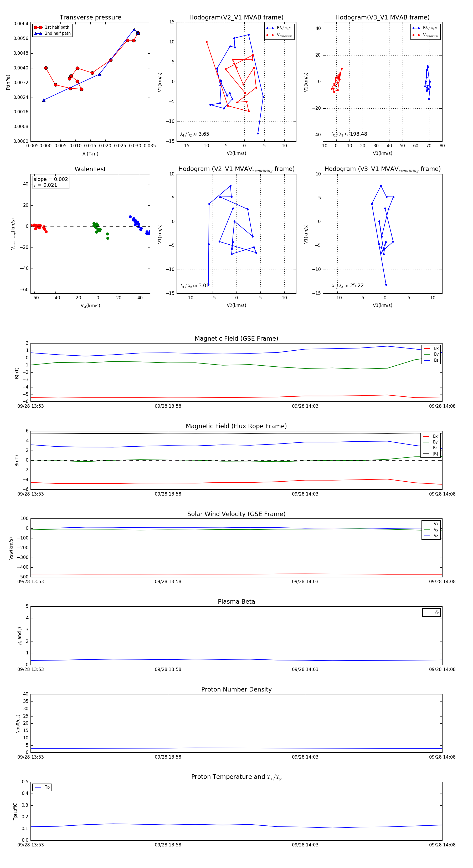Click the eigenvalue ratio 25.22 label
Screen dimensions: 473x868
(x=347, y=286)
